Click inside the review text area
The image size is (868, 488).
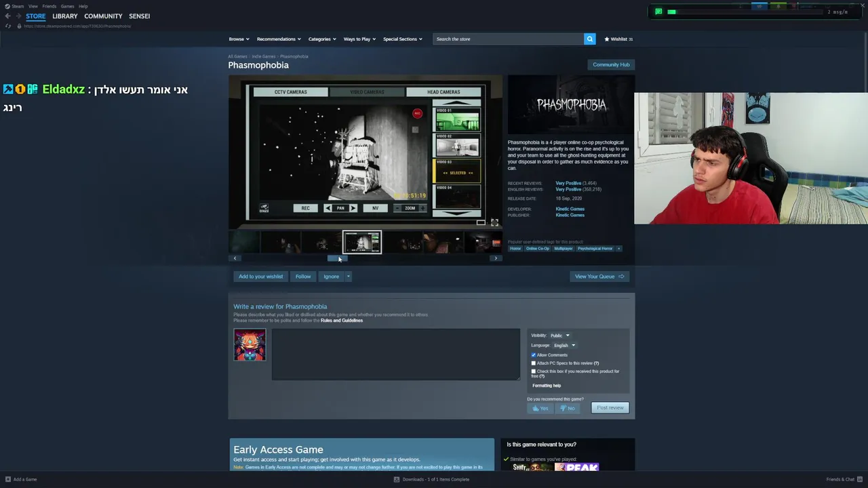[x=396, y=354]
